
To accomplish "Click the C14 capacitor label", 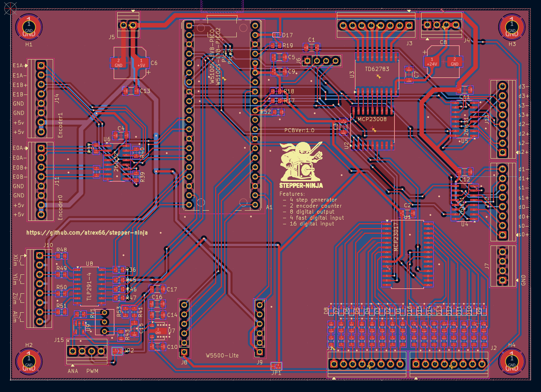I will click(x=172, y=315).
